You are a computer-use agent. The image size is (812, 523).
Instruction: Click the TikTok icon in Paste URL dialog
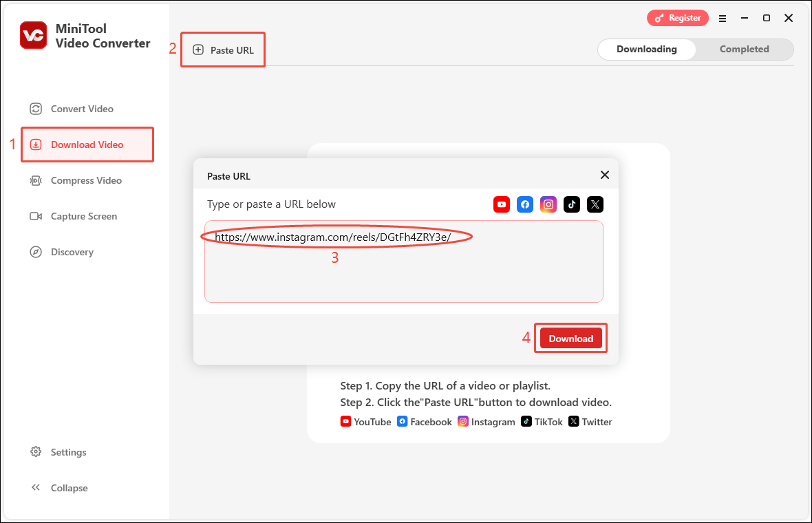pos(572,204)
